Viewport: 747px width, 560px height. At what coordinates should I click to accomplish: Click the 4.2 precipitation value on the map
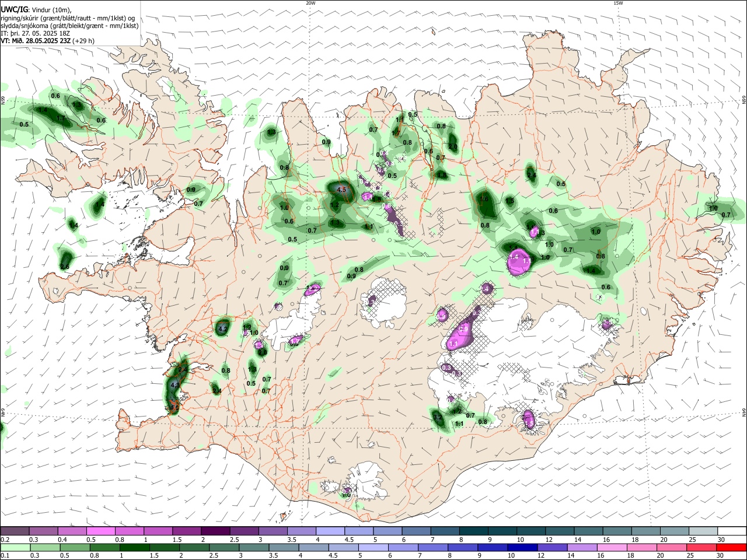point(222,330)
